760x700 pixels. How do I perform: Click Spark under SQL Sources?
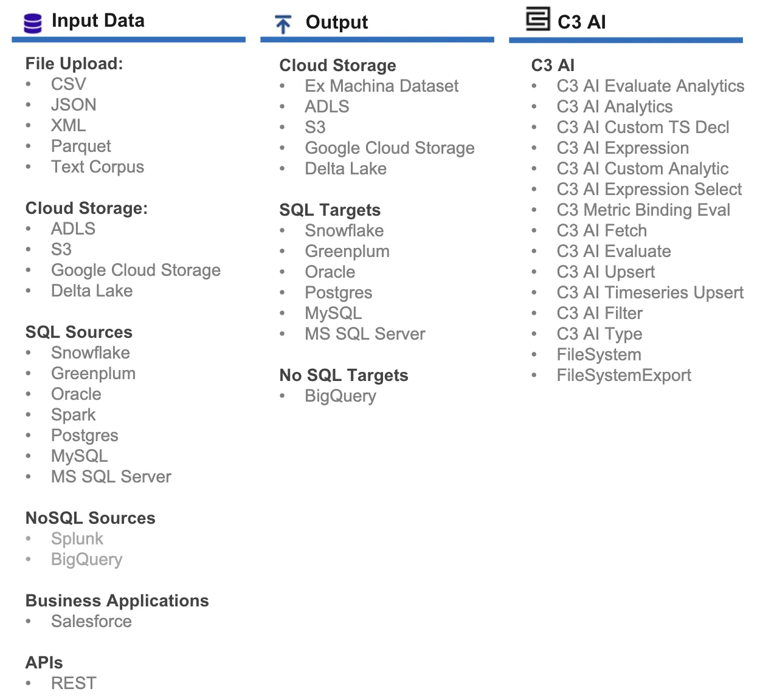click(x=73, y=414)
